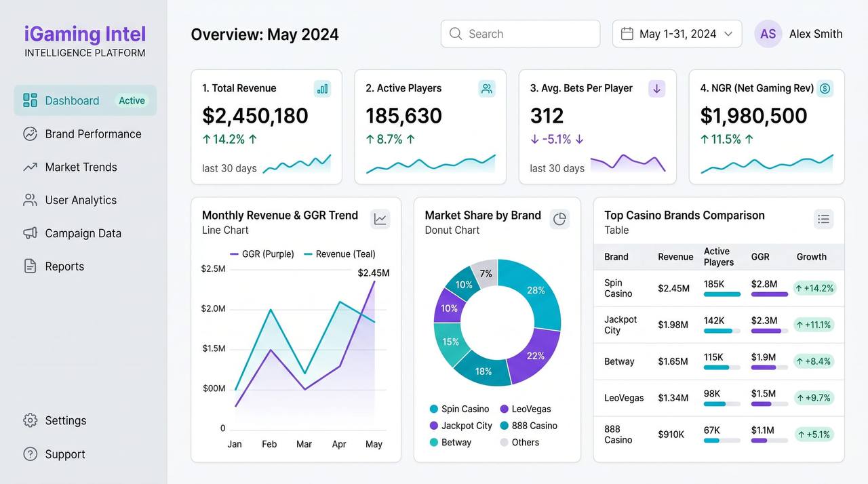Click the NGR dollar sign icon

click(x=825, y=89)
